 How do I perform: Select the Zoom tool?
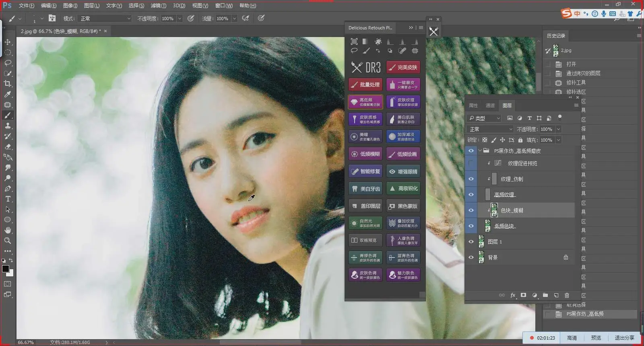8,241
